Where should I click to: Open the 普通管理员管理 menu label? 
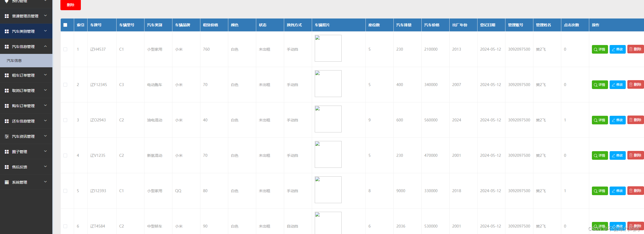pyautogui.click(x=25, y=16)
